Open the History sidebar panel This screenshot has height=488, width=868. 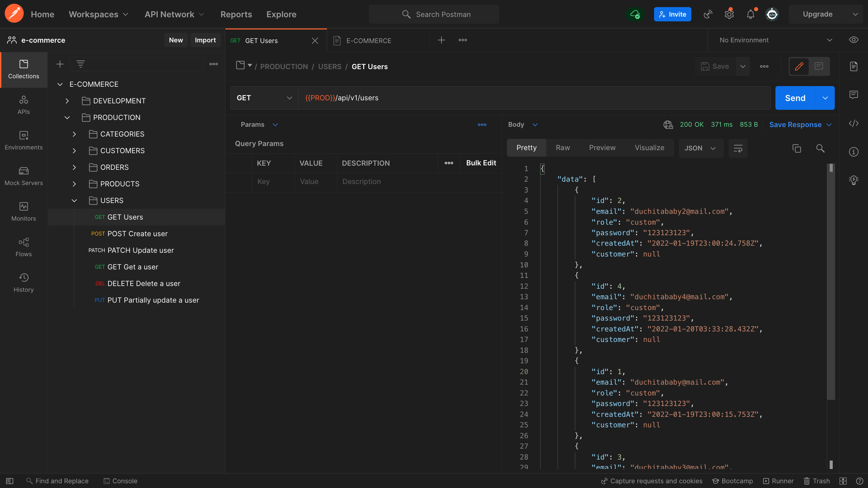(24, 283)
